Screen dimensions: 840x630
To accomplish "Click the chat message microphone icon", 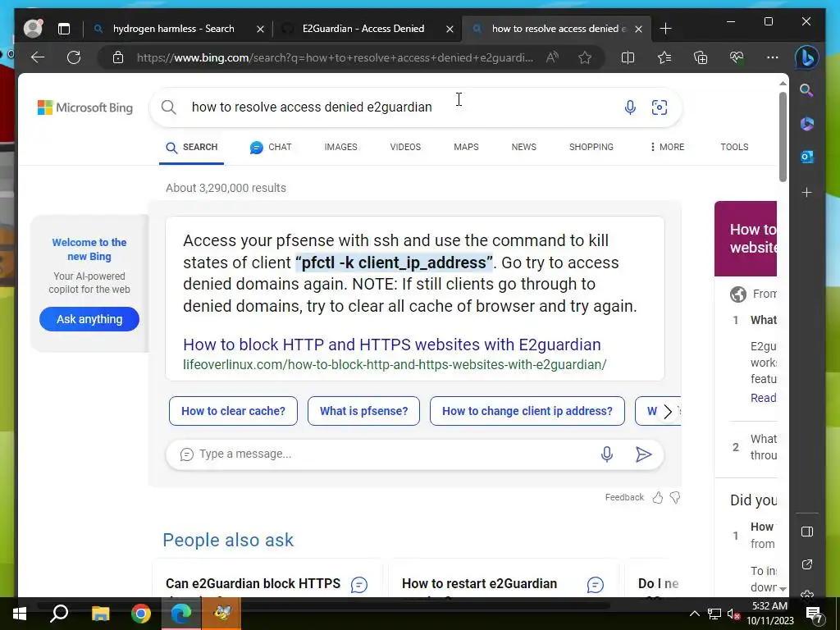I will [607, 454].
